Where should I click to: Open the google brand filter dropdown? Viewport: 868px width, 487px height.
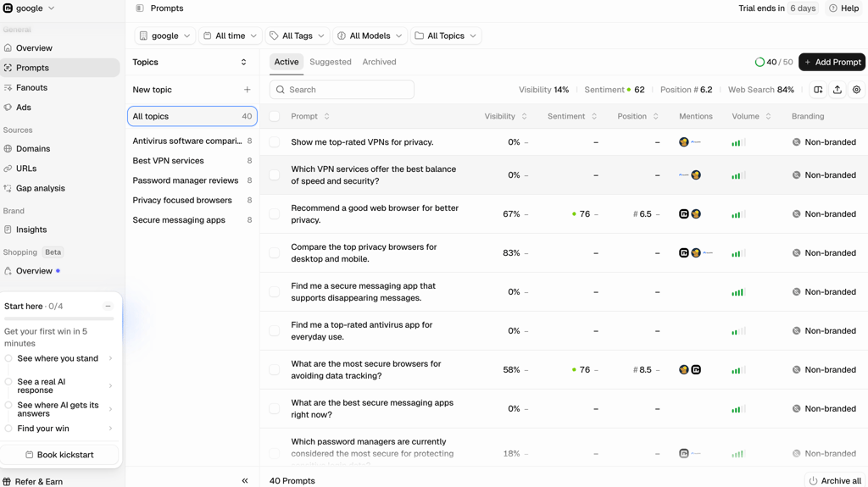click(165, 36)
